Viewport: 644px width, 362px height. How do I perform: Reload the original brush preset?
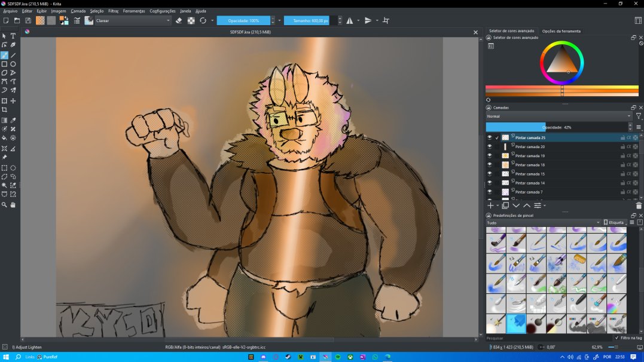pyautogui.click(x=203, y=20)
